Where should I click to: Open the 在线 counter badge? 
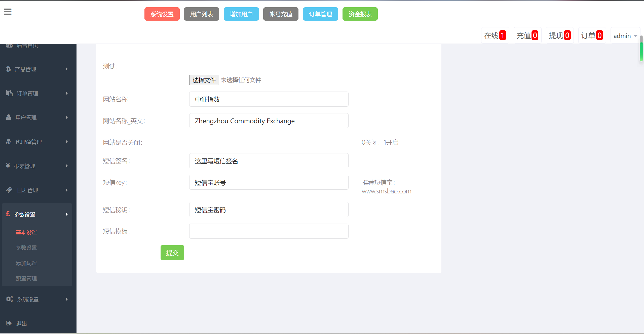(495, 35)
